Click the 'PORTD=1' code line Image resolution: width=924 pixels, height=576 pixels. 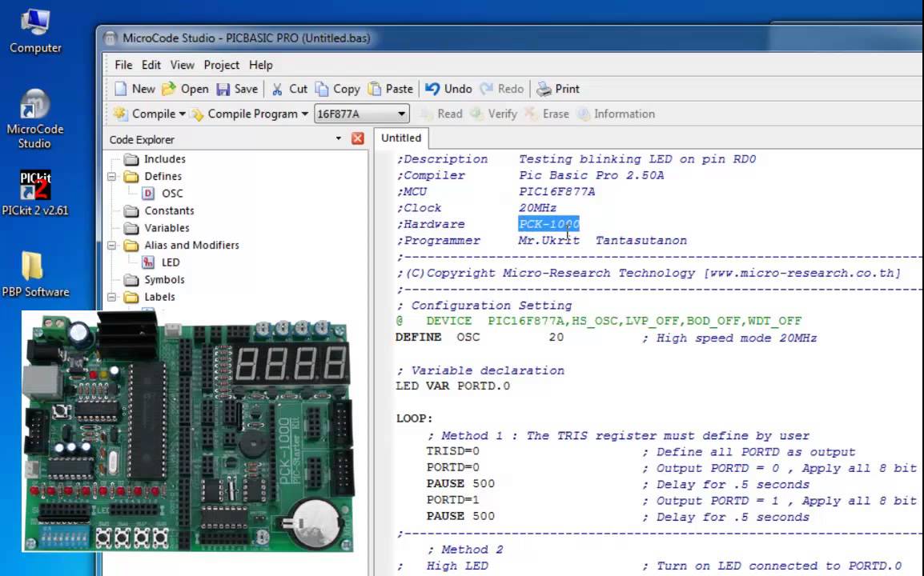[x=452, y=500]
